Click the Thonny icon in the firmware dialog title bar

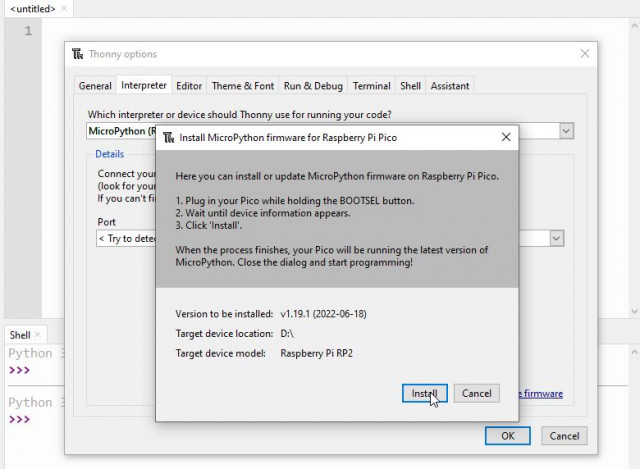168,137
